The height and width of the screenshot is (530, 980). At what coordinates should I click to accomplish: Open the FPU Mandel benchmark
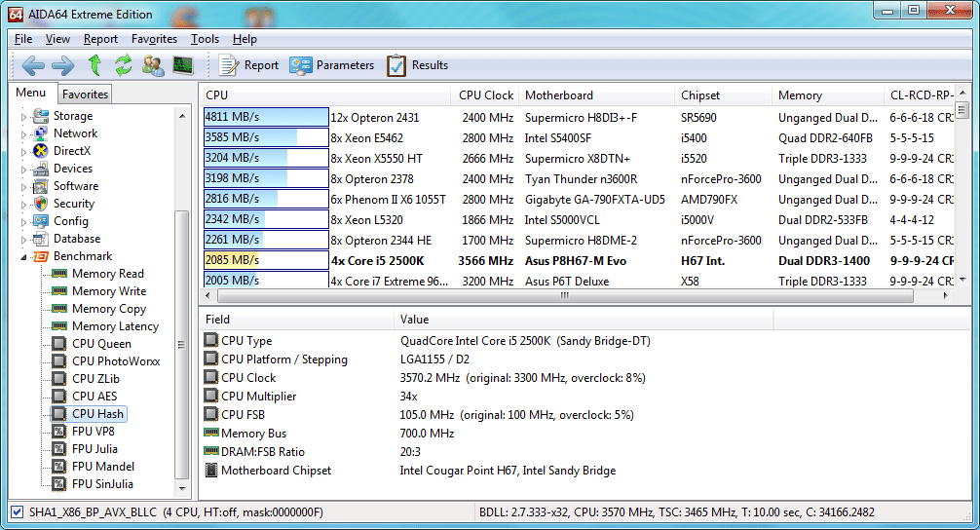(103, 467)
